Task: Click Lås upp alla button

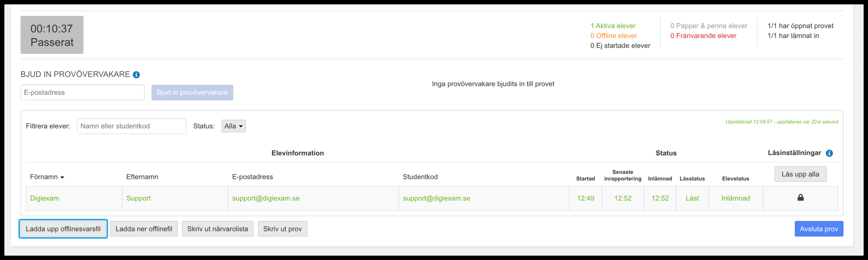Action: [800, 174]
